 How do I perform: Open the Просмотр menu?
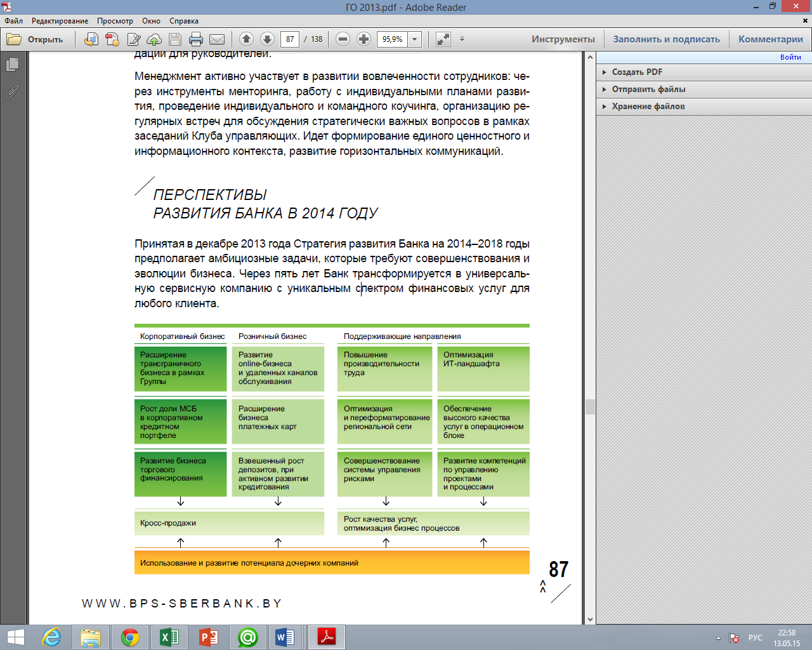(x=115, y=21)
